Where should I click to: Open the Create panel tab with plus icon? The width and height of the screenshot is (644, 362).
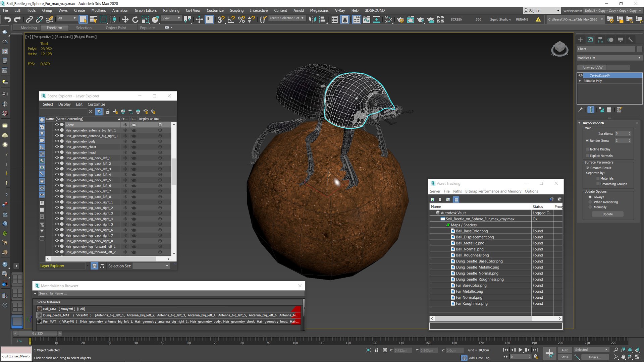[580, 40]
